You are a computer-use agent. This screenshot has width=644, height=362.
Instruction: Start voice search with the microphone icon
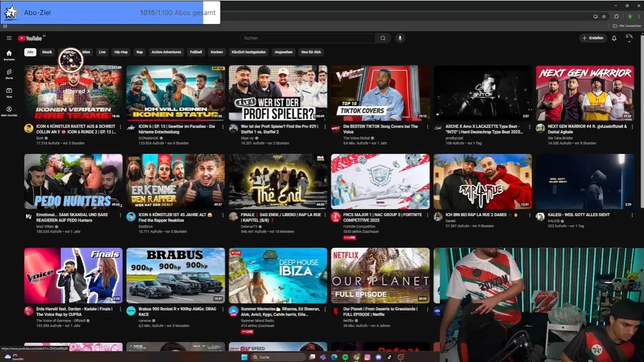tap(400, 38)
